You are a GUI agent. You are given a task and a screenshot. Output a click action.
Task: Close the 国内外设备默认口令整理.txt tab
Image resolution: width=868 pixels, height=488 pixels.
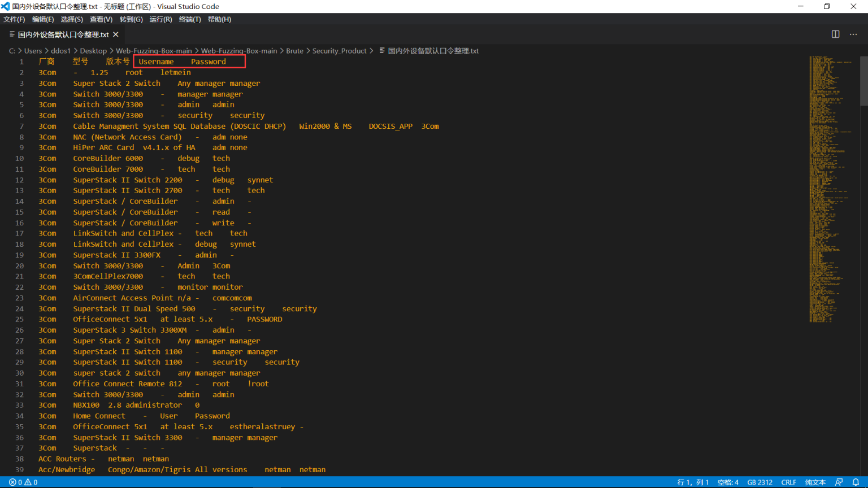click(116, 34)
